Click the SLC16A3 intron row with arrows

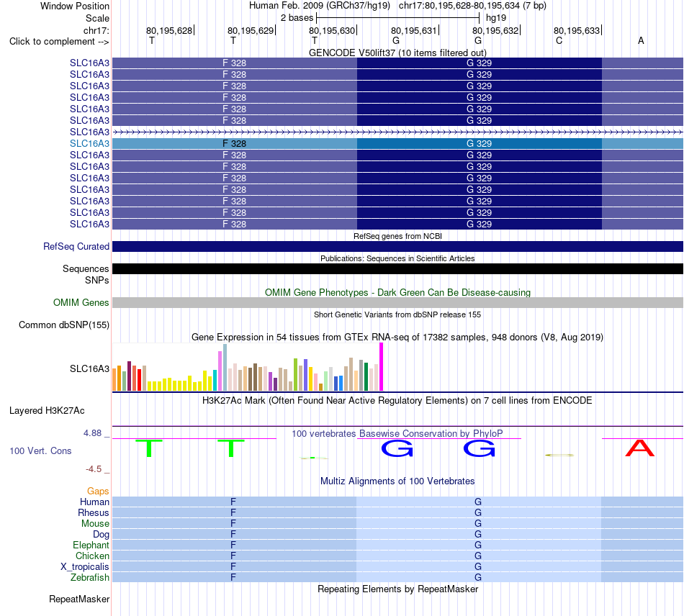pos(397,132)
